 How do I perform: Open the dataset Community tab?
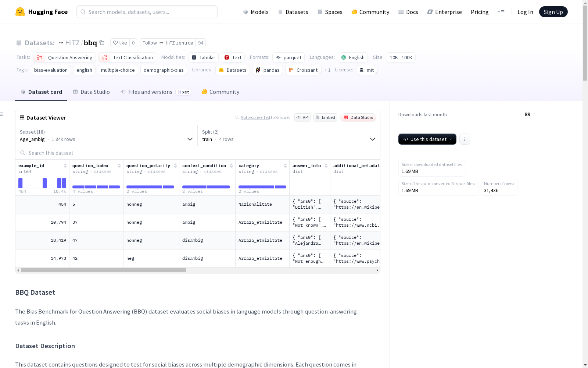[220, 92]
